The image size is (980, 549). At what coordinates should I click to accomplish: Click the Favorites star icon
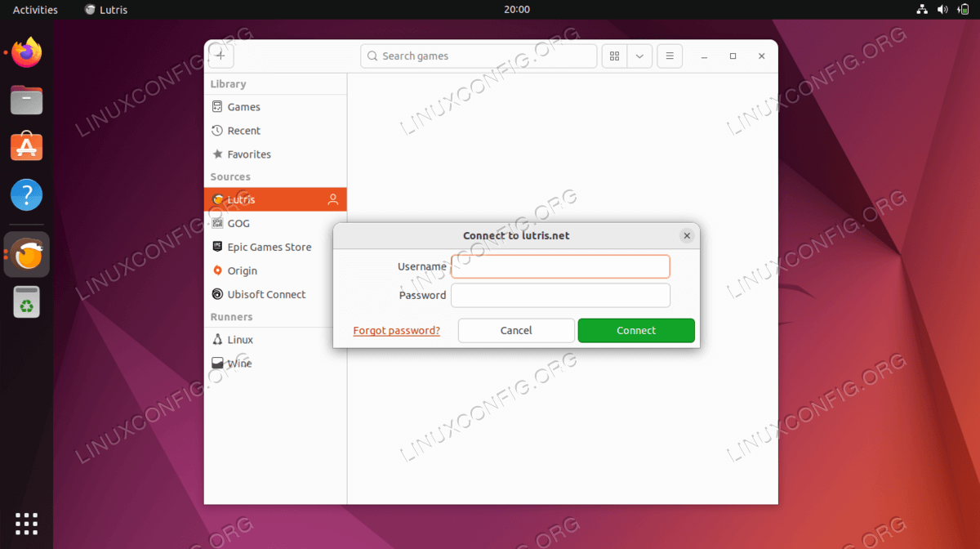pyautogui.click(x=217, y=154)
